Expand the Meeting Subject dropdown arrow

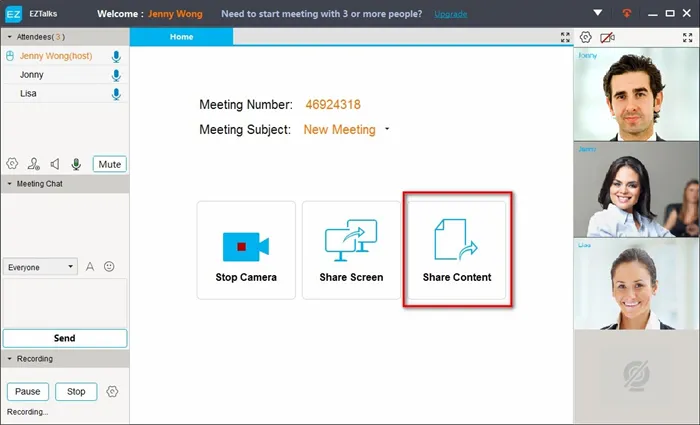click(387, 129)
